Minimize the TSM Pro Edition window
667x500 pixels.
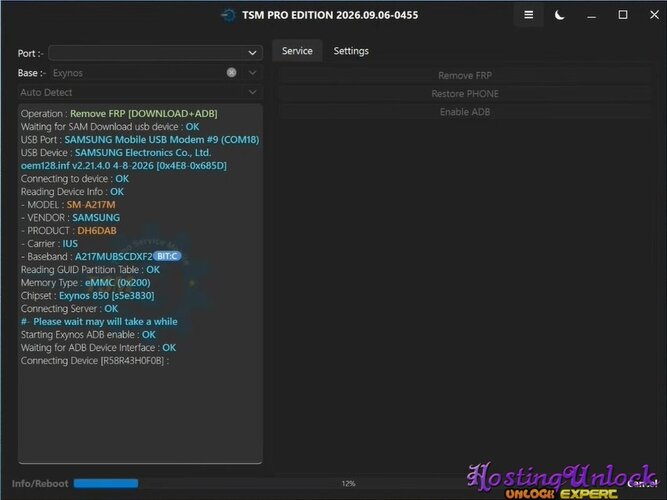(591, 16)
